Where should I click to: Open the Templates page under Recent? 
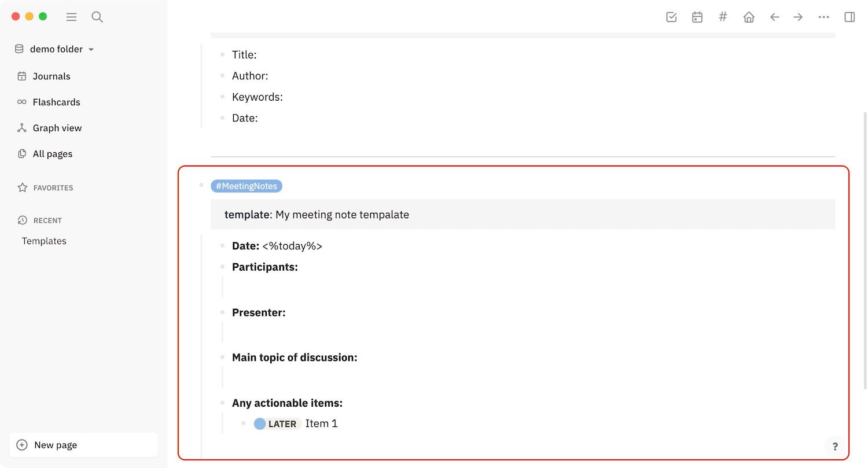tap(43, 241)
